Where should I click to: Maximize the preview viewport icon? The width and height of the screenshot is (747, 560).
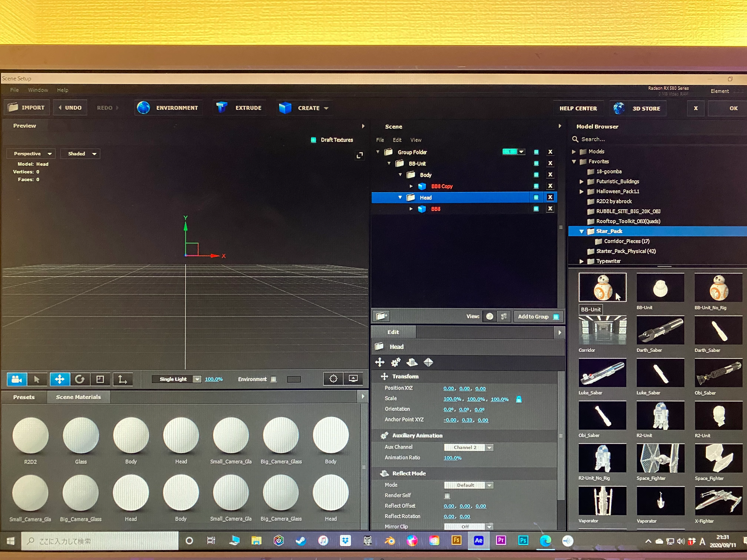360,155
